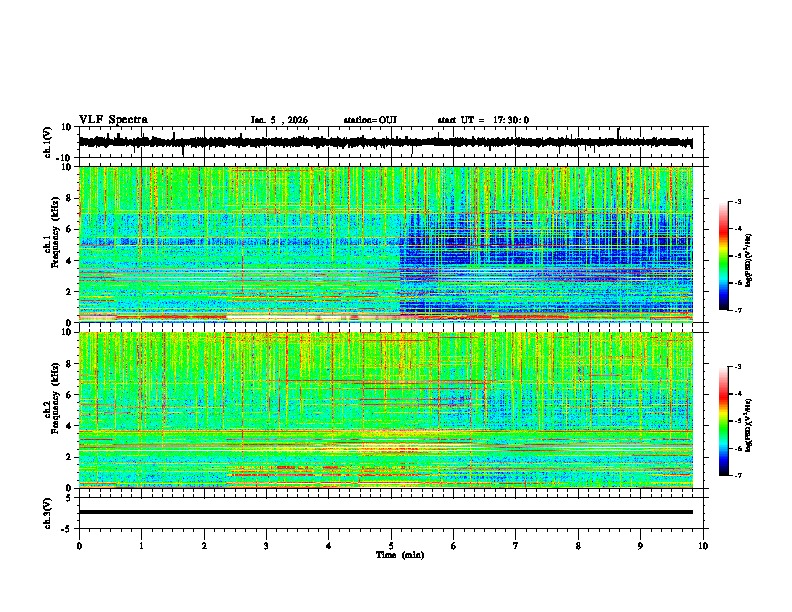Click the flat black ch.3 voltage line
Screen dimensions: 792x612
tap(386, 512)
